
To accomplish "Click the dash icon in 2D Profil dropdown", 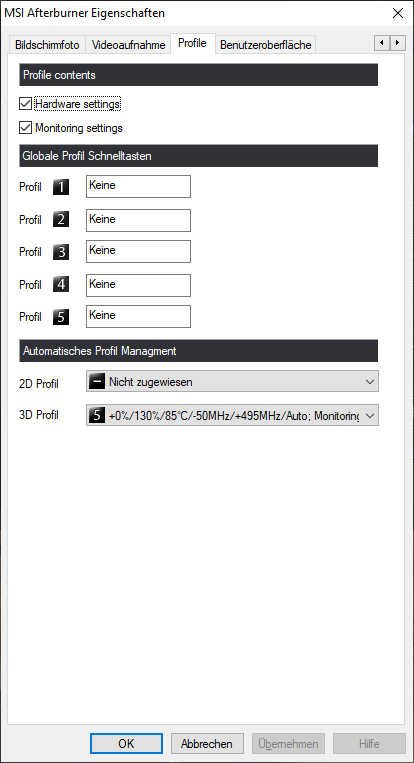I will pyautogui.click(x=97, y=382).
